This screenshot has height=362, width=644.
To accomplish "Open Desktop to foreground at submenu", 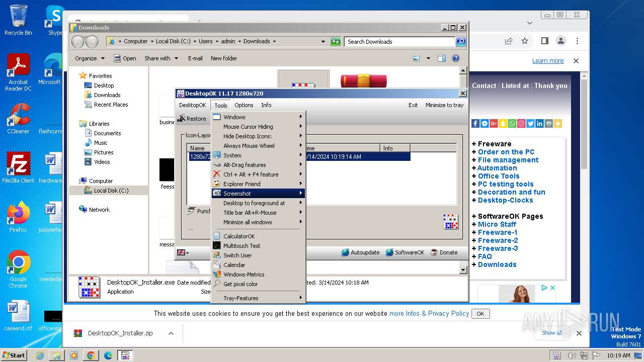I will (x=258, y=203).
